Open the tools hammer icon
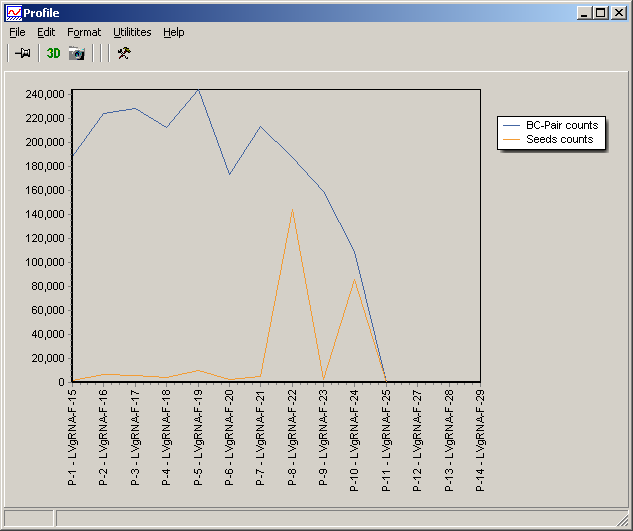The image size is (633, 531). pos(124,53)
